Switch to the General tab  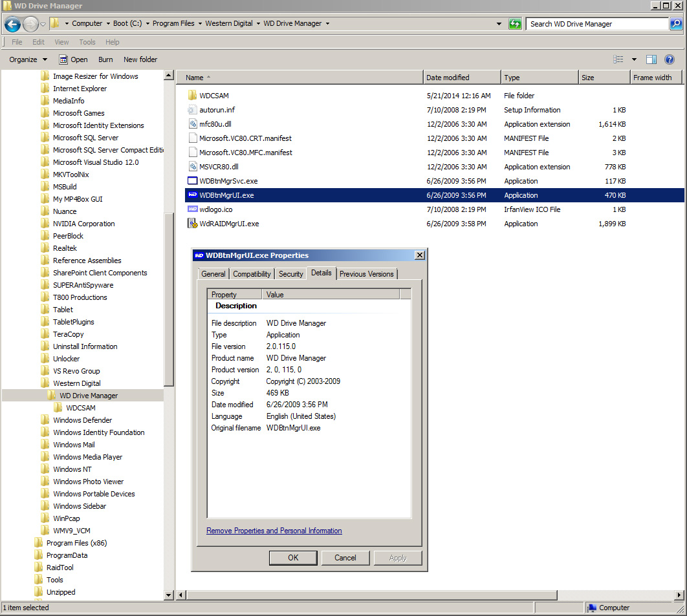pyautogui.click(x=213, y=274)
